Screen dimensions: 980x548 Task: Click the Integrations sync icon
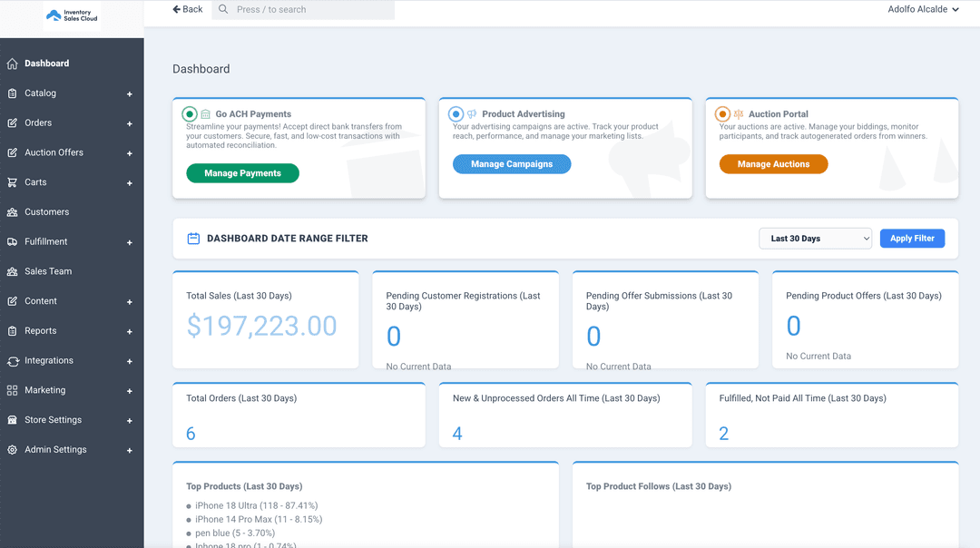pyautogui.click(x=13, y=361)
